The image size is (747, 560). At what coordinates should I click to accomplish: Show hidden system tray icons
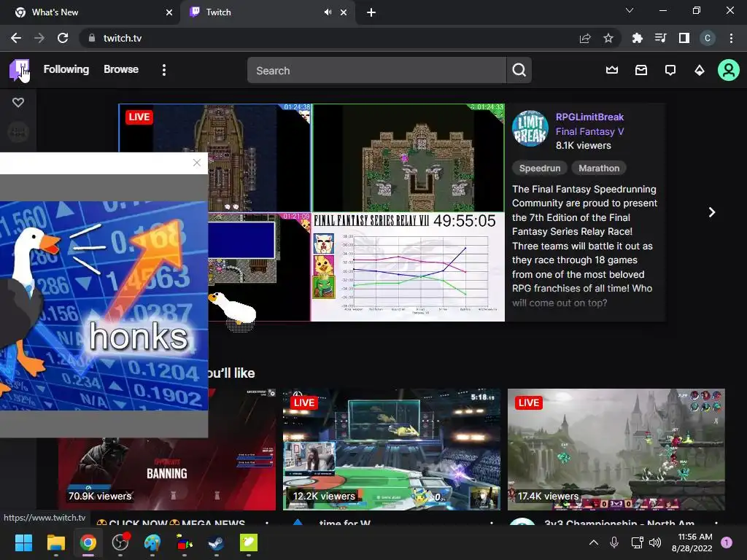[x=594, y=542]
